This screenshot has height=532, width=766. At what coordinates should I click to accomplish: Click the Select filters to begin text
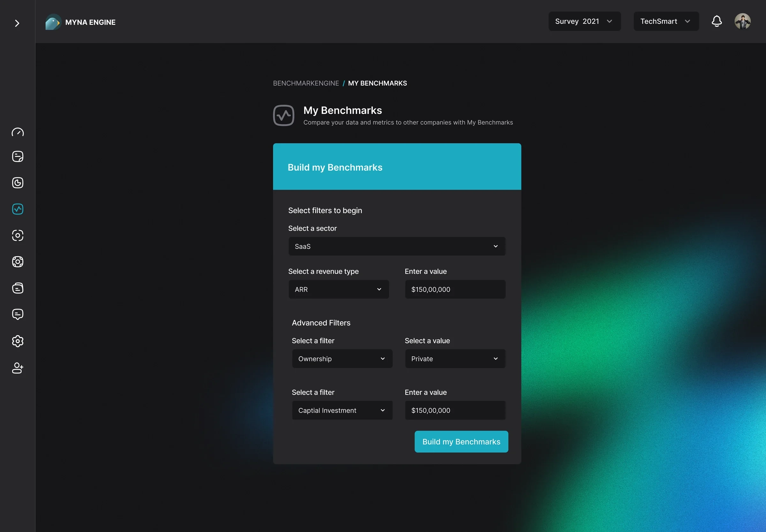(x=325, y=210)
